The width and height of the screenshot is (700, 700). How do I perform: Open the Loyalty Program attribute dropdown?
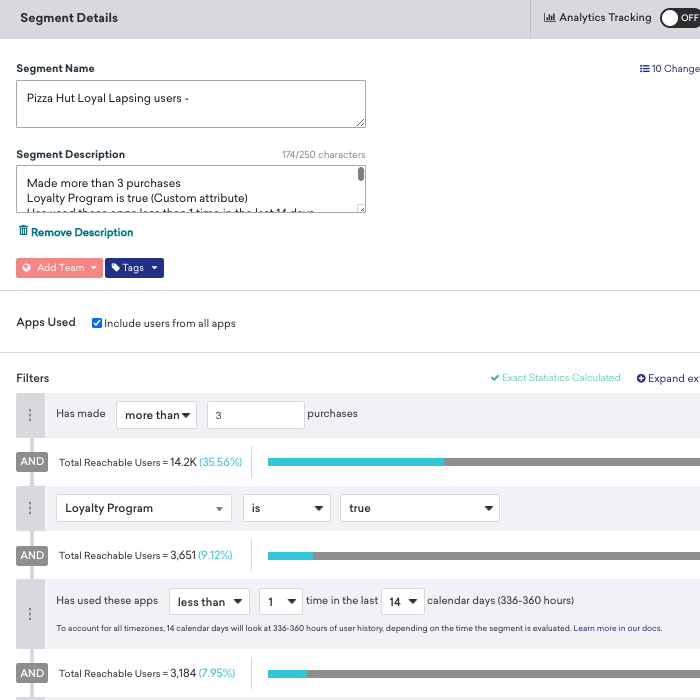[x=143, y=508]
